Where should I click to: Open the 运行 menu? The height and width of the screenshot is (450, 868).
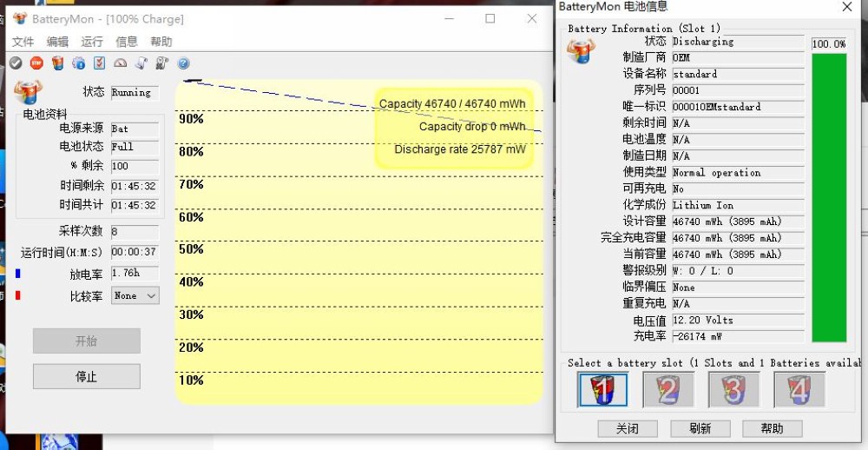pyautogui.click(x=92, y=42)
